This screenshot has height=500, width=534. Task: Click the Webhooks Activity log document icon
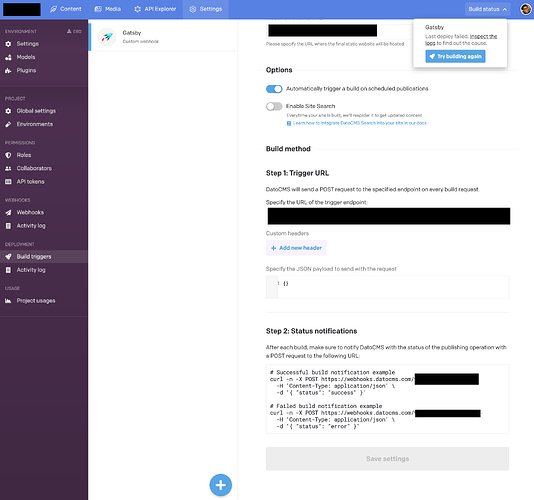click(8, 226)
